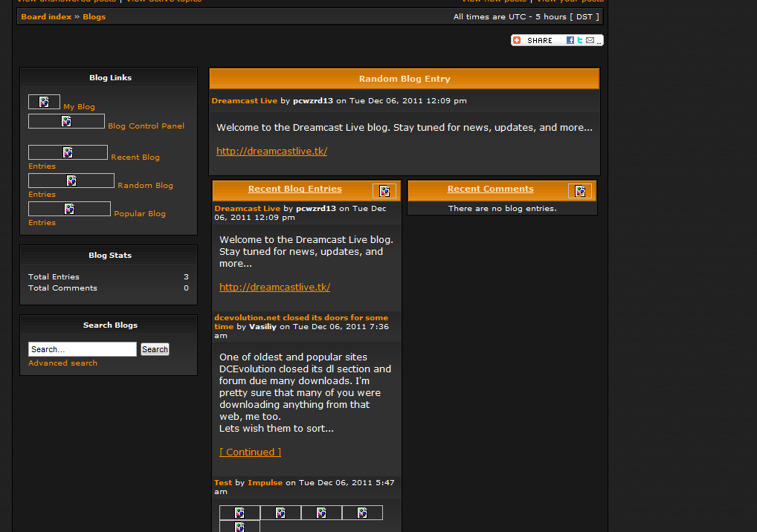
Task: Click the [ Continued ] link
Action: point(250,452)
